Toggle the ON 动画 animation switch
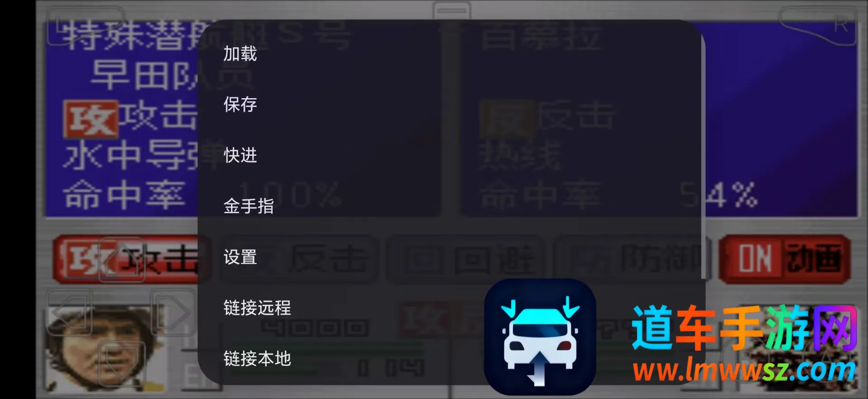 pos(785,259)
